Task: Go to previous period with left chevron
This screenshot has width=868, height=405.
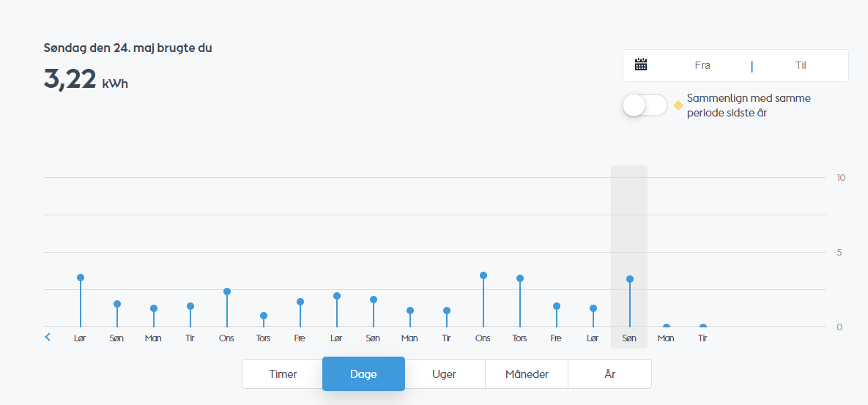Action: click(48, 336)
